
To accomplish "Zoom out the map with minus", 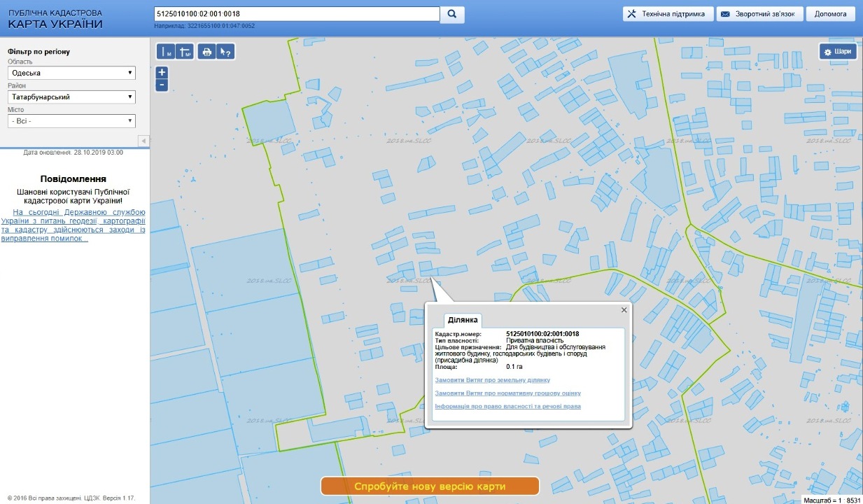I will coord(162,85).
